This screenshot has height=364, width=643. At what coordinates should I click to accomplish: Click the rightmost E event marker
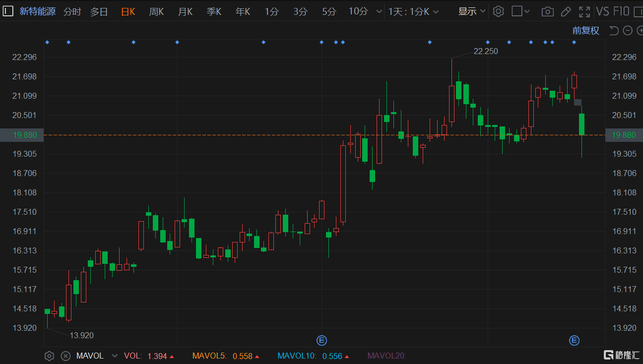[574, 340]
